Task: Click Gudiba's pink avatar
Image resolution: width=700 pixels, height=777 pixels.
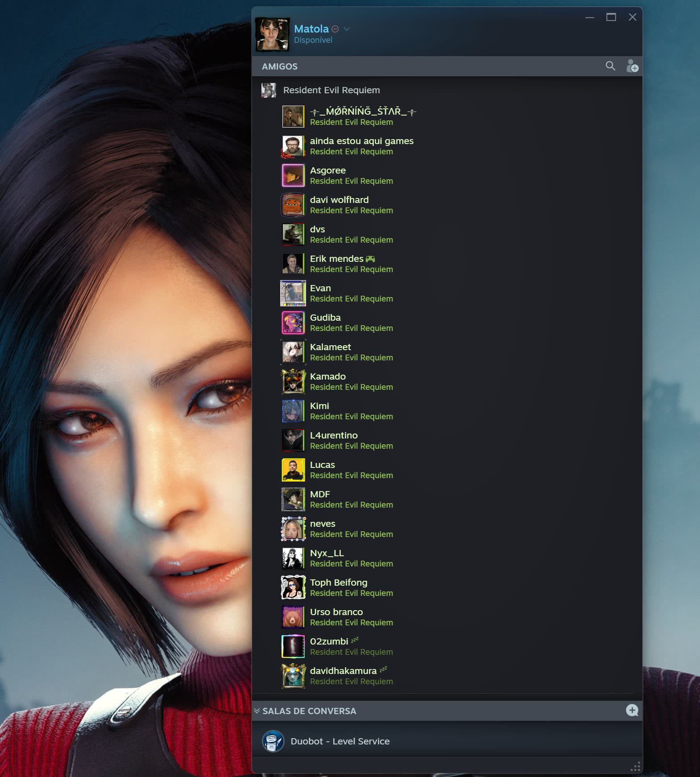Action: (x=293, y=322)
